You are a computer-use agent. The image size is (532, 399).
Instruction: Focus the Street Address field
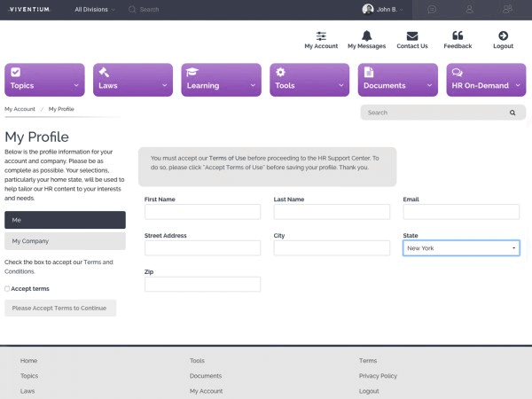tap(202, 248)
